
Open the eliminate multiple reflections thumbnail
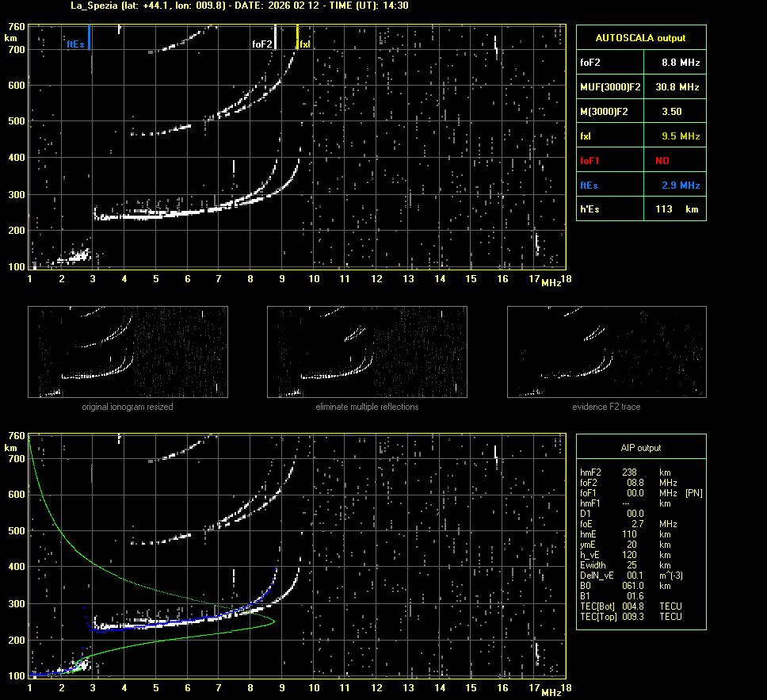(x=367, y=352)
